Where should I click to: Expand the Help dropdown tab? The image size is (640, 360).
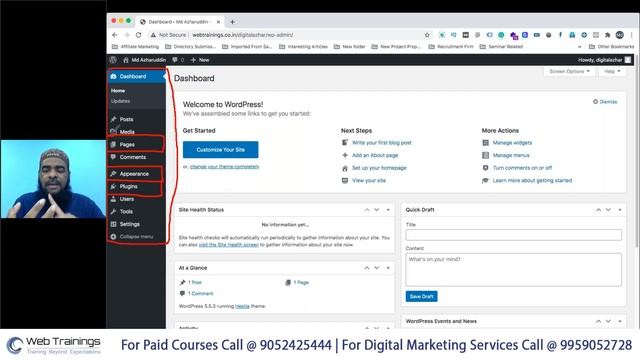click(612, 71)
